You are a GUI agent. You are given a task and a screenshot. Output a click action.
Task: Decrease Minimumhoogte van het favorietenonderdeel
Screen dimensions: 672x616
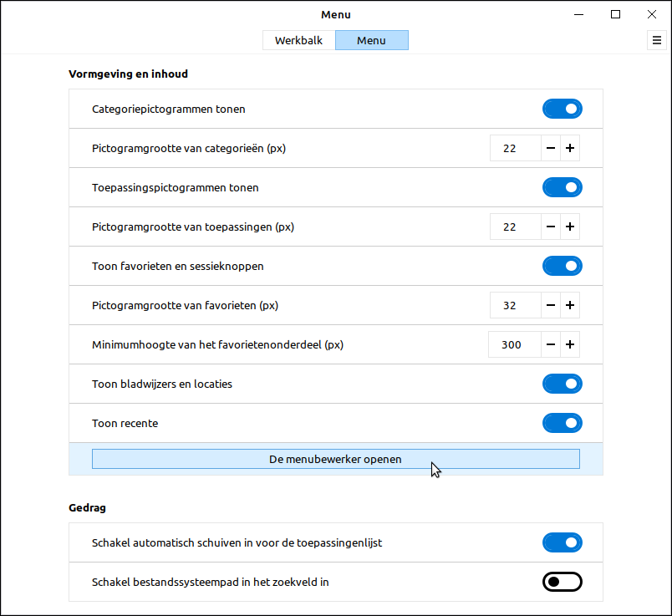pyautogui.click(x=551, y=344)
